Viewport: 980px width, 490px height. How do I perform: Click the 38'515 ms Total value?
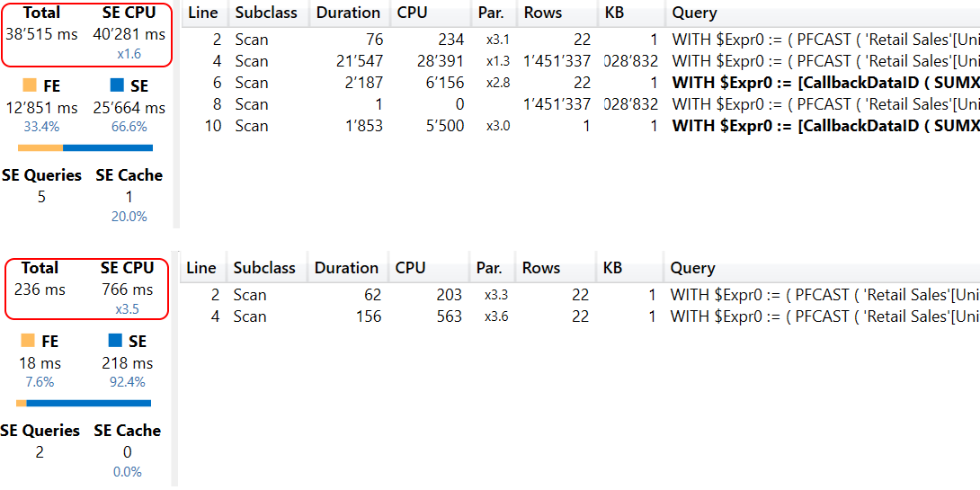click(x=40, y=34)
